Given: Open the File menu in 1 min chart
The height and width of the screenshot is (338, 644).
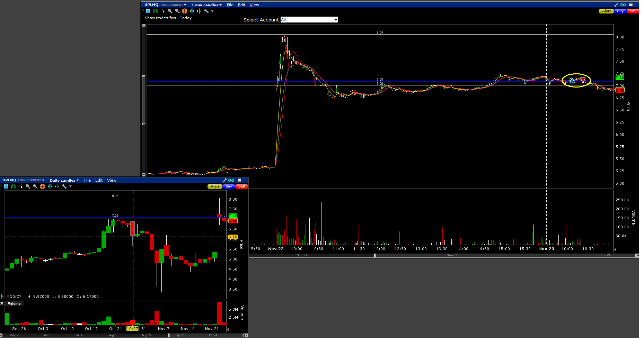Looking at the screenshot, I should pos(230,5).
